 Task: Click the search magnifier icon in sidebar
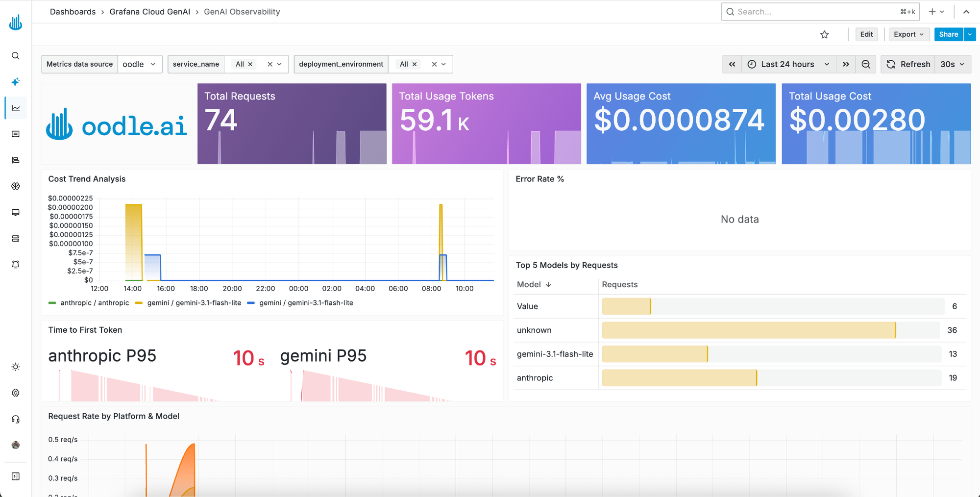pos(16,56)
